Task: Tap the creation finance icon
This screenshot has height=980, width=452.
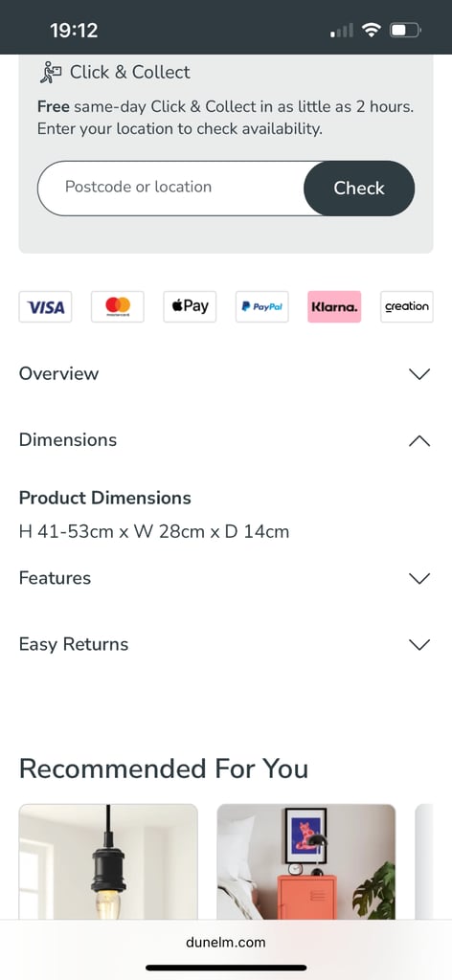Action: coord(407,307)
